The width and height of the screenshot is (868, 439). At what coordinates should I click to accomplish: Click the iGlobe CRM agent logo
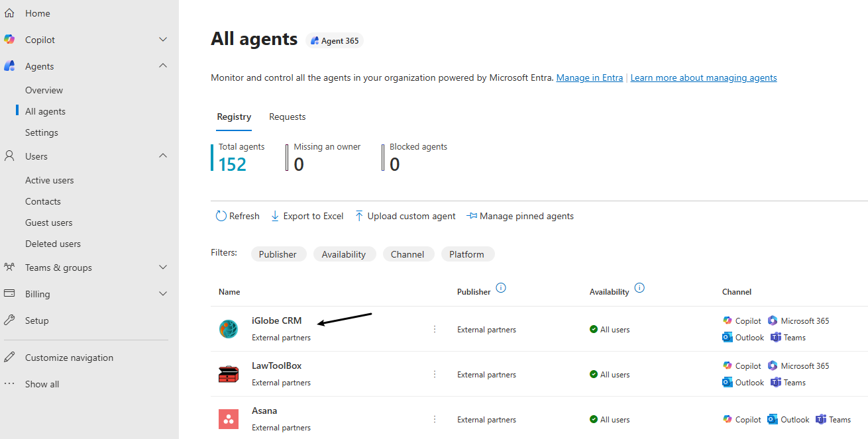[x=228, y=329]
